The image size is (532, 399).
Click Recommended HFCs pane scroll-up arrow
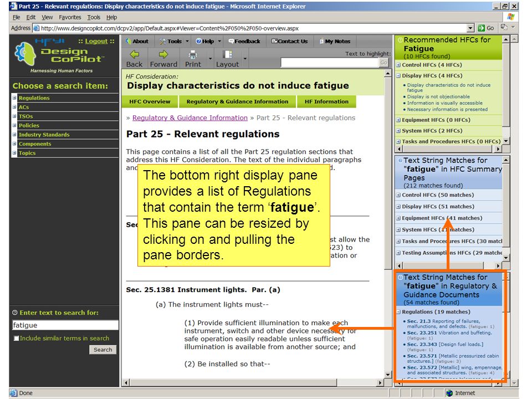(x=506, y=40)
